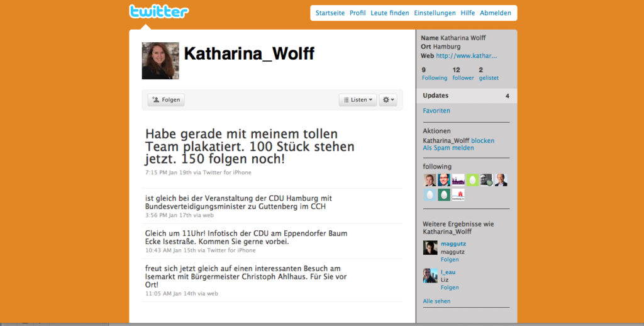Click the Hamburg red logo avatar in following
Image resolution: width=644 pixels, height=326 pixels.
[458, 194]
